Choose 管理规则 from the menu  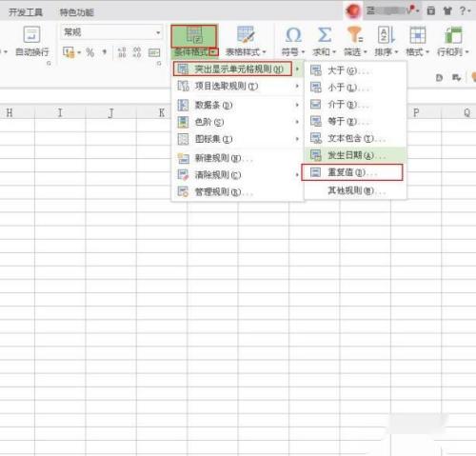click(x=238, y=192)
